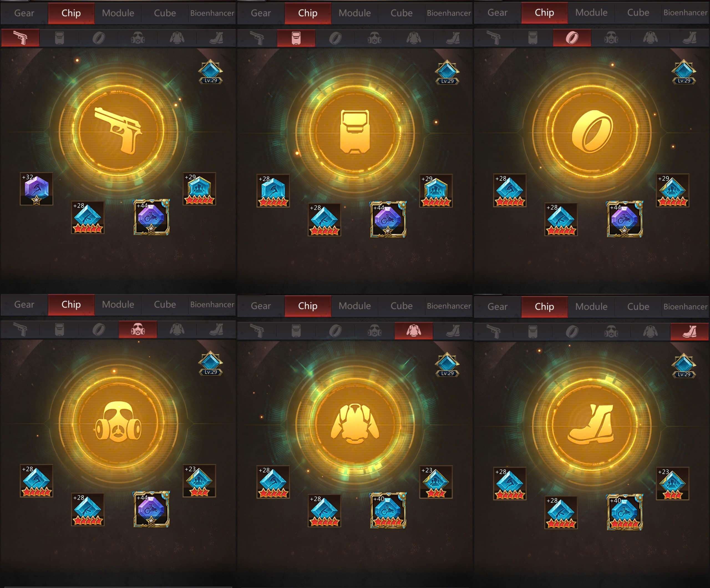Screen dimensions: 710x588
Task: Select the +32 purple chip
Action: tap(37, 189)
